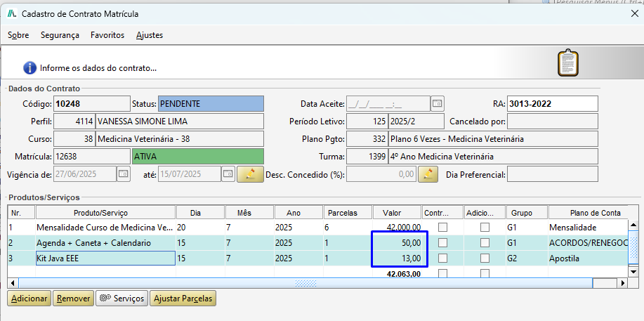Close the Cadastro de Contrato window

click(x=634, y=13)
